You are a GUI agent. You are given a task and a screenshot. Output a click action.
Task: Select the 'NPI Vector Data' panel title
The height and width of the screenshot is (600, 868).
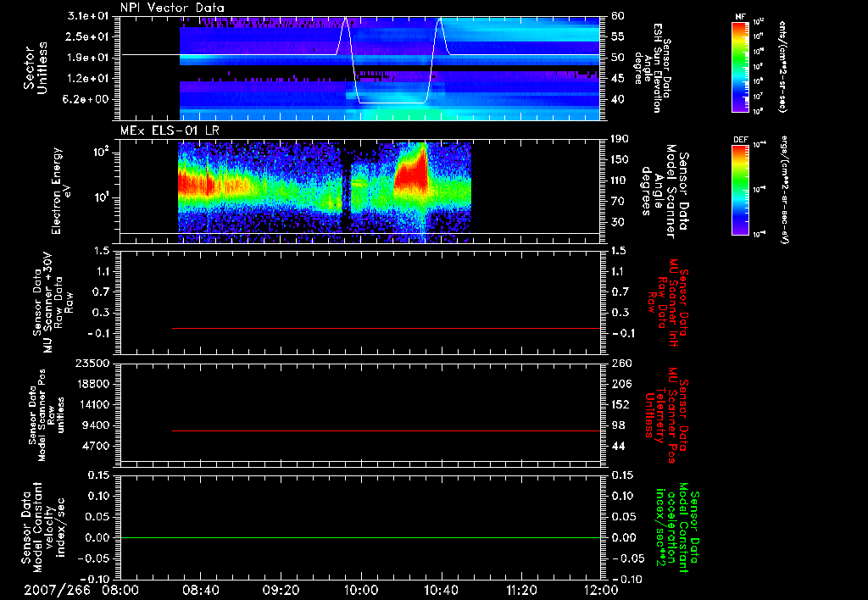pyautogui.click(x=173, y=8)
